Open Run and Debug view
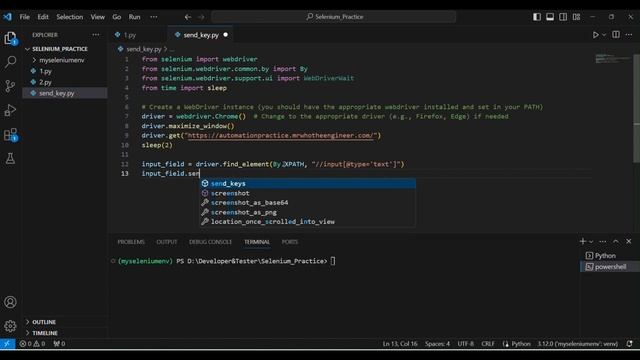The image size is (640, 360). tap(10, 110)
